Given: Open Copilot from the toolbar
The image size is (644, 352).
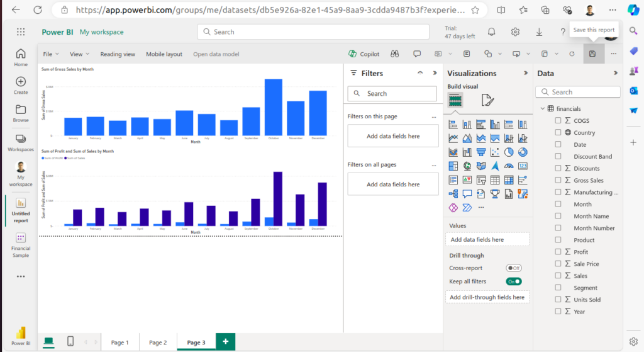Looking at the screenshot, I should pyautogui.click(x=364, y=54).
